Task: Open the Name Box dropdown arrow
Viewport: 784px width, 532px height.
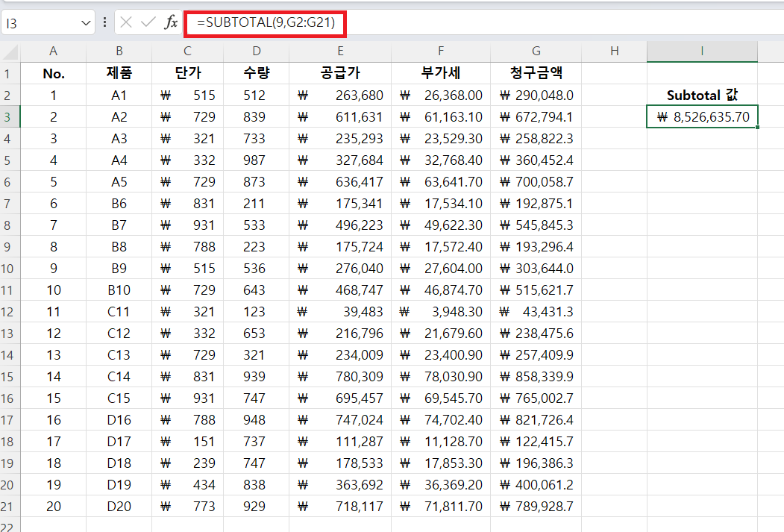Action: [86, 23]
